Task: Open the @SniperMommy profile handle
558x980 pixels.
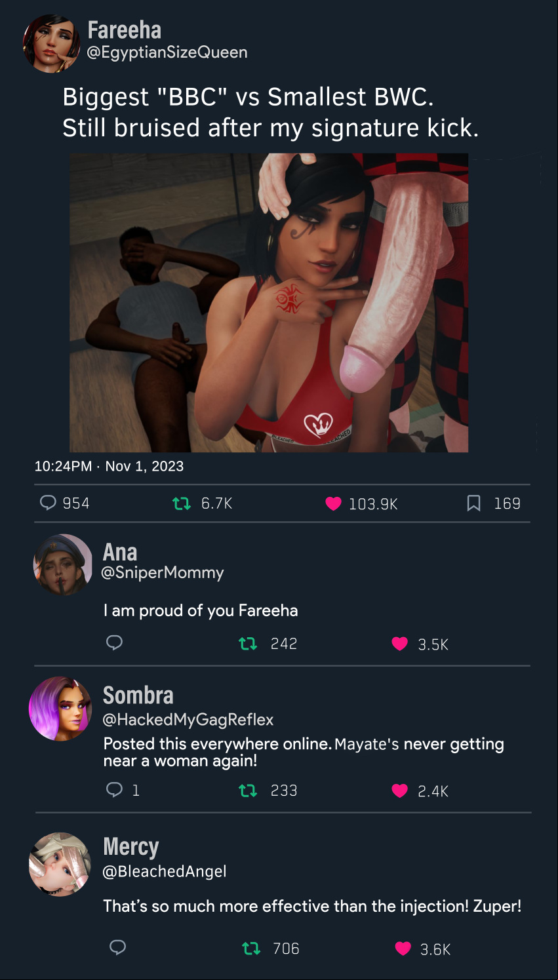Action: click(163, 572)
